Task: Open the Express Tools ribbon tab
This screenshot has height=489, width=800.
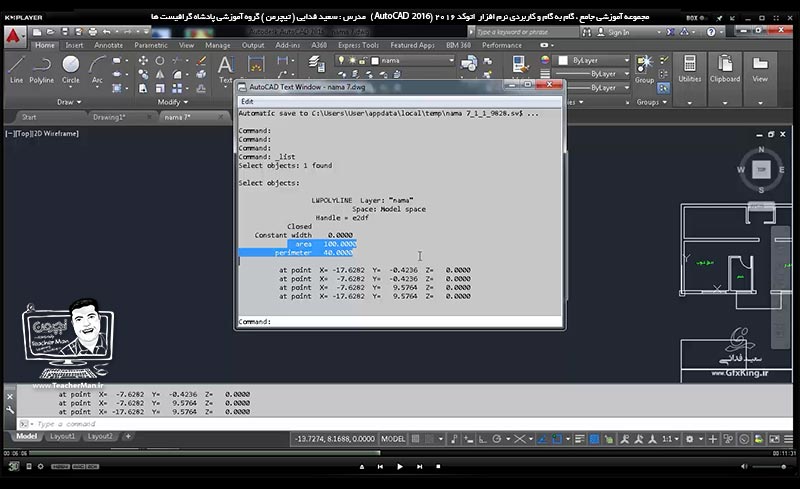Action: point(358,45)
